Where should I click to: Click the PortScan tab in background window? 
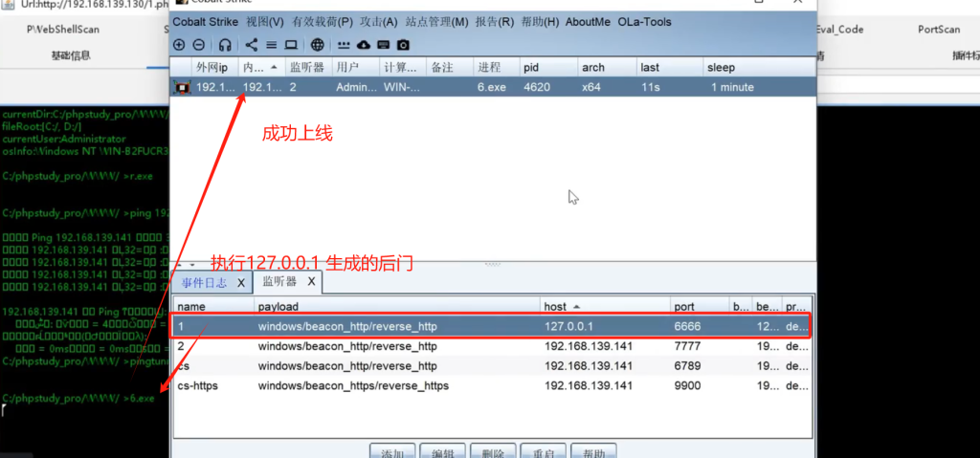pos(939,30)
